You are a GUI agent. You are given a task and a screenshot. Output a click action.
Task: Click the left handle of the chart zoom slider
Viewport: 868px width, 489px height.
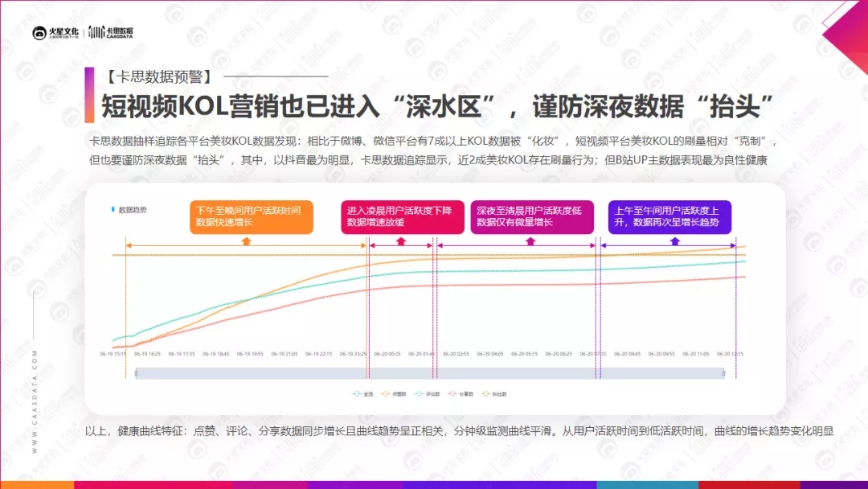pos(136,373)
